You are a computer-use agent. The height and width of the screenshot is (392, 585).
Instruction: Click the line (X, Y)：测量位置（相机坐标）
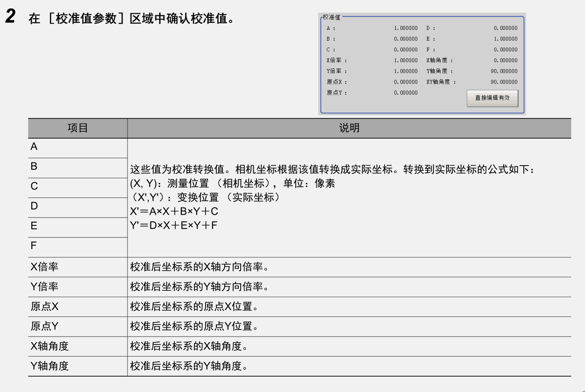click(232, 183)
